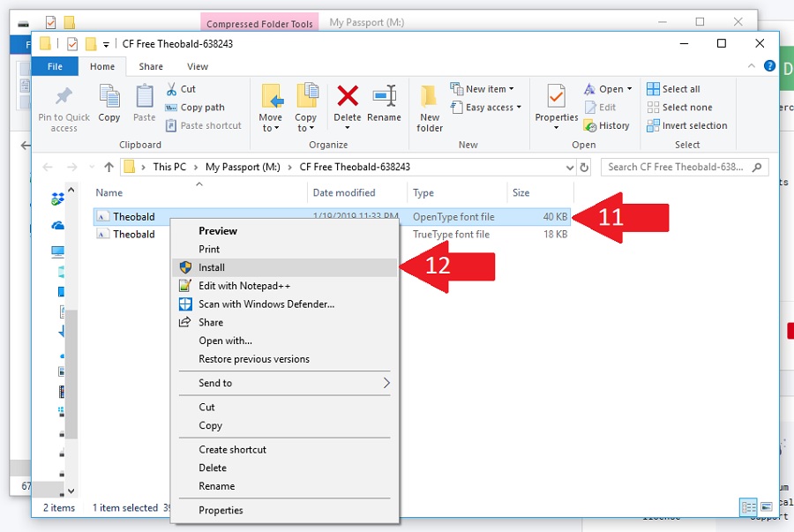
Task: Click the Copy icon in Clipboard group
Action: (x=109, y=97)
